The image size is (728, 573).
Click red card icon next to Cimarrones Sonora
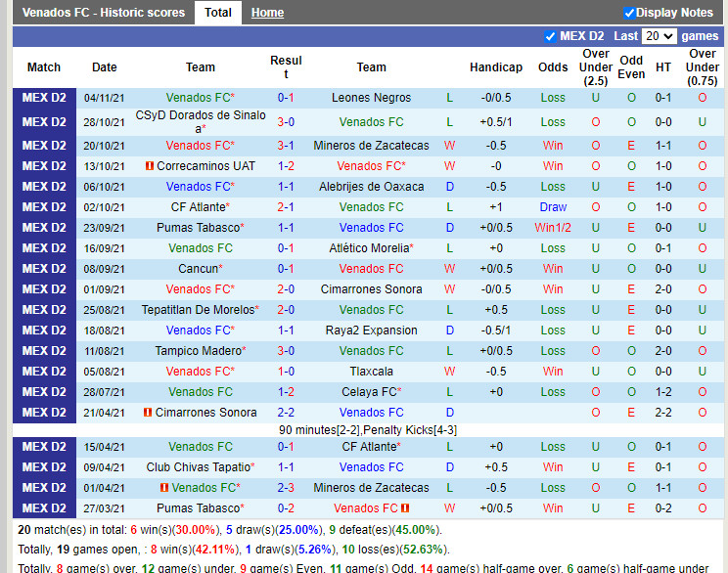pyautogui.click(x=148, y=413)
